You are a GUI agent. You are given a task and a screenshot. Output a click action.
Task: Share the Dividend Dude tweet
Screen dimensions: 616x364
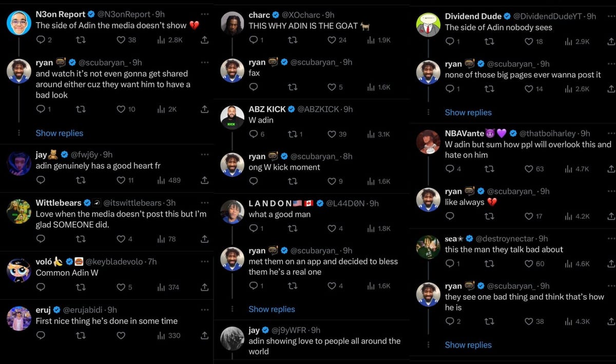point(611,42)
